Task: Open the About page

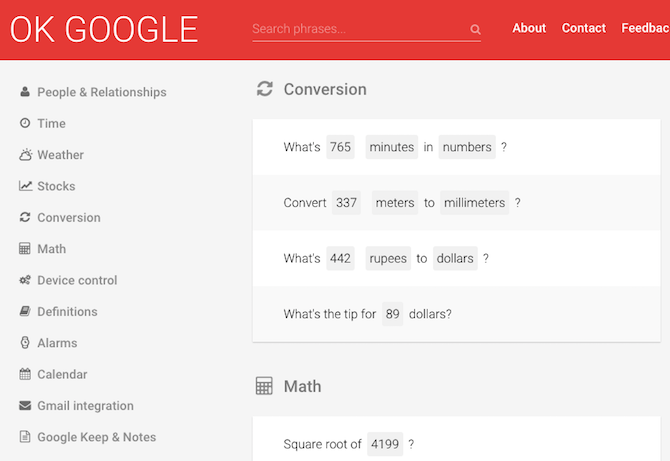Action: pyautogui.click(x=529, y=28)
